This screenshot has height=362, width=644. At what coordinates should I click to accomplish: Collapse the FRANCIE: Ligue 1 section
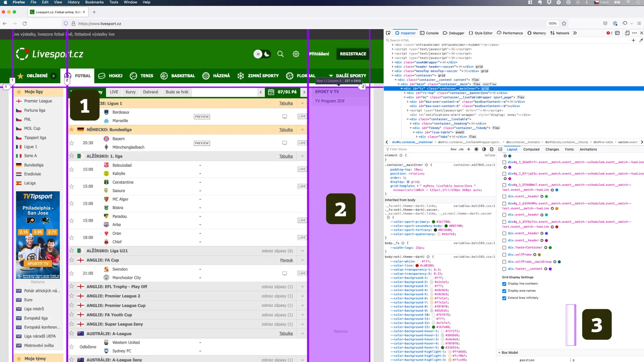click(302, 103)
